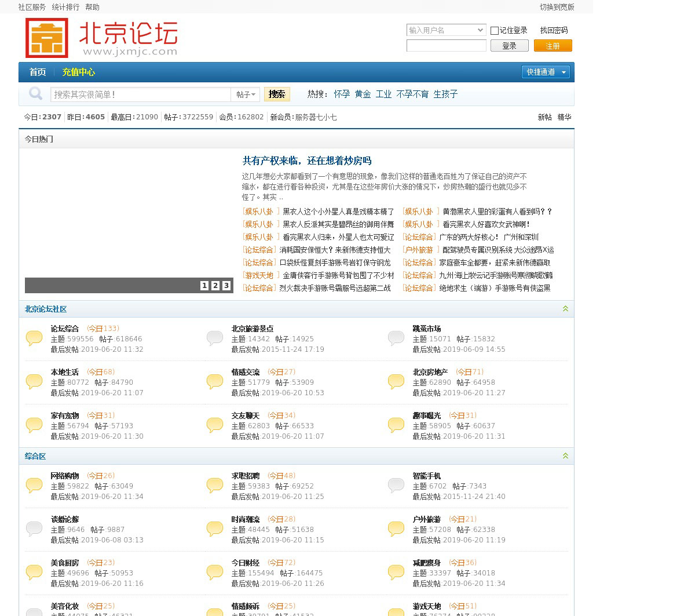Open the 快捷通道 dropdown menu
The width and height of the screenshot is (695, 616).
tap(546, 72)
